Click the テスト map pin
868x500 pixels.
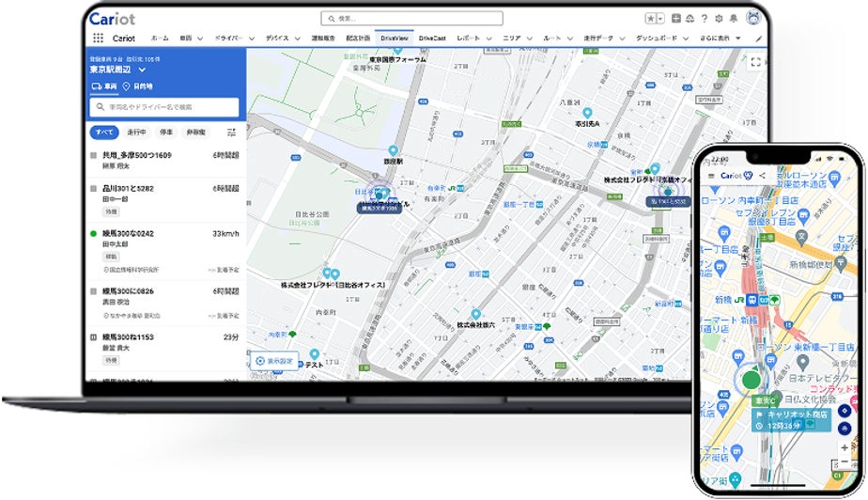point(314,353)
